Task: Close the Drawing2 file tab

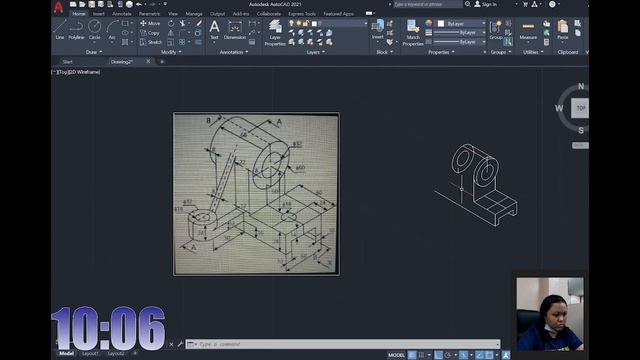Action: pos(148,61)
